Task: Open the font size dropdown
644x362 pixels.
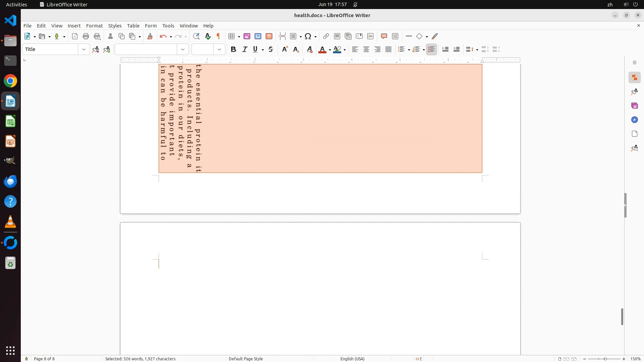Action: point(219,50)
